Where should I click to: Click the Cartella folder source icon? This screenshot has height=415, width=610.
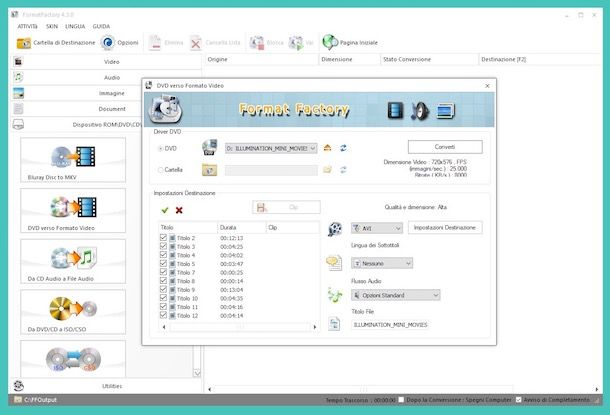click(x=209, y=170)
